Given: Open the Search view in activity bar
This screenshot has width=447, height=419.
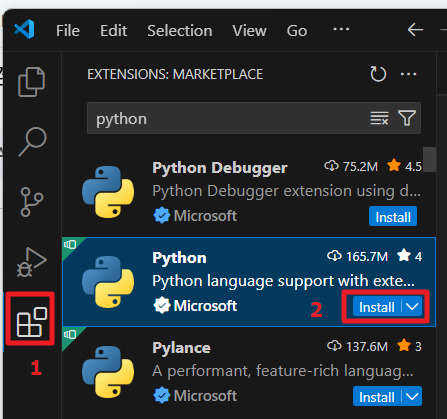Looking at the screenshot, I should [x=32, y=141].
